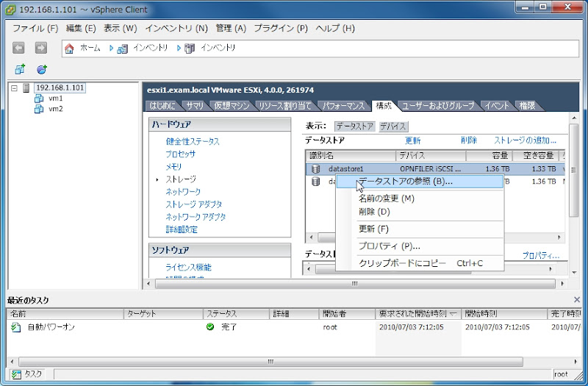Open the 編集 (E) menu
This screenshot has height=386, width=588.
[x=81, y=29]
